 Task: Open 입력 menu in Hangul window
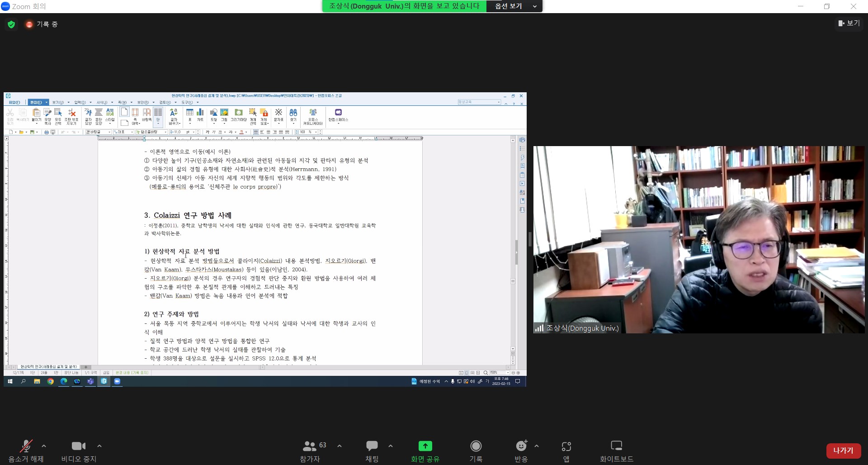click(x=80, y=103)
